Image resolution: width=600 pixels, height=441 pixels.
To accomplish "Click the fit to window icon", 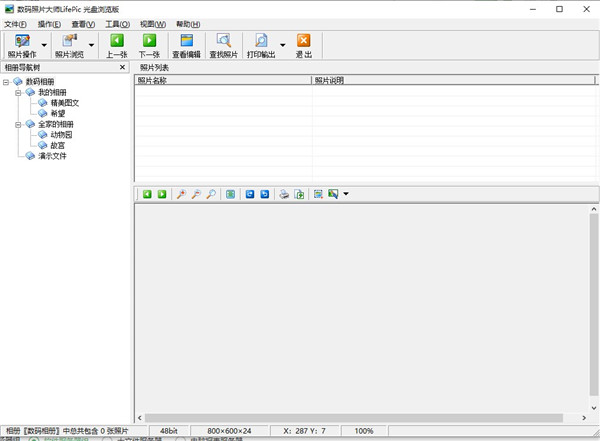I will click(230, 194).
